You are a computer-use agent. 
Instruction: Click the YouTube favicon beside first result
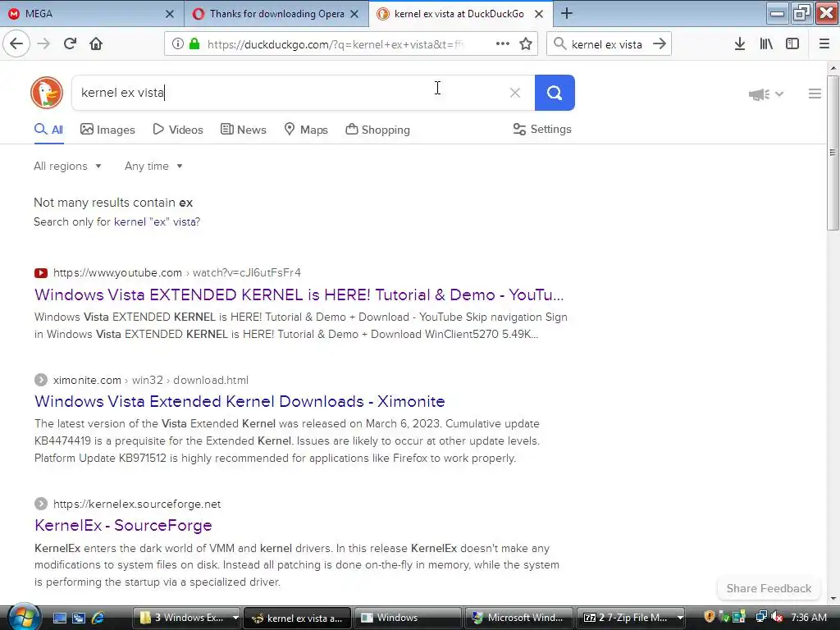point(41,273)
